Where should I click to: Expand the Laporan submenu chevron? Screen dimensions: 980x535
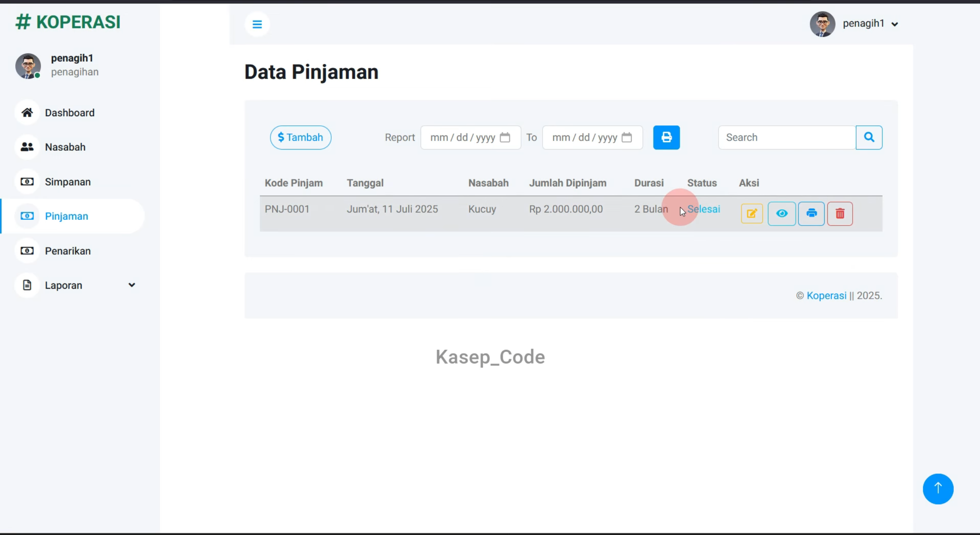132,285
